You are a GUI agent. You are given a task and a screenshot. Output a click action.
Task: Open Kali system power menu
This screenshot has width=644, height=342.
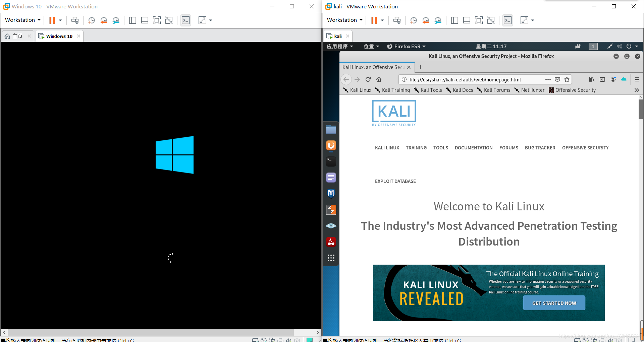632,46
